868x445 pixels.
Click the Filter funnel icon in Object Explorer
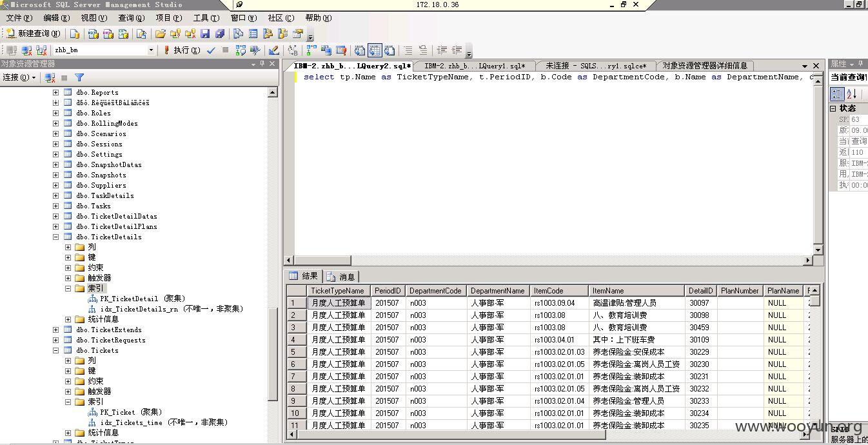coord(79,77)
